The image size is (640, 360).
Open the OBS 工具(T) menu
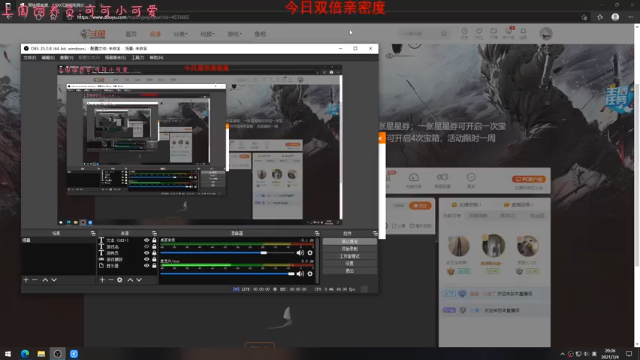coord(138,58)
